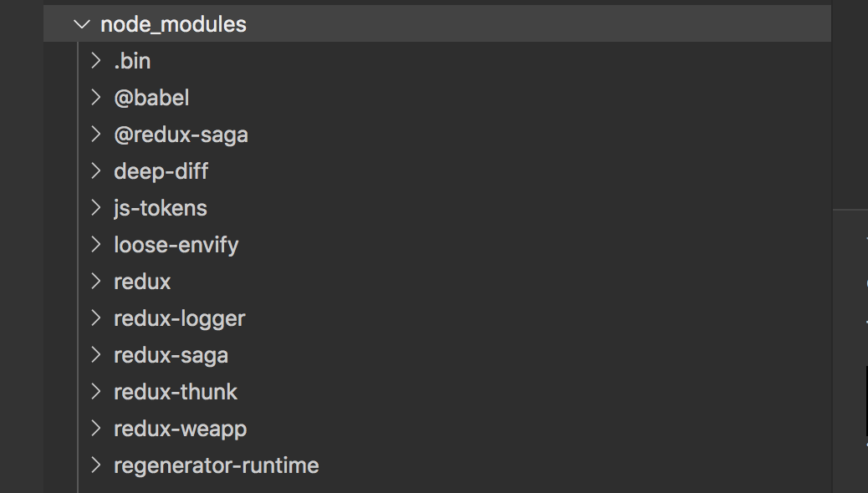Select the redux folder label
The height and width of the screenshot is (493, 868).
coord(142,282)
